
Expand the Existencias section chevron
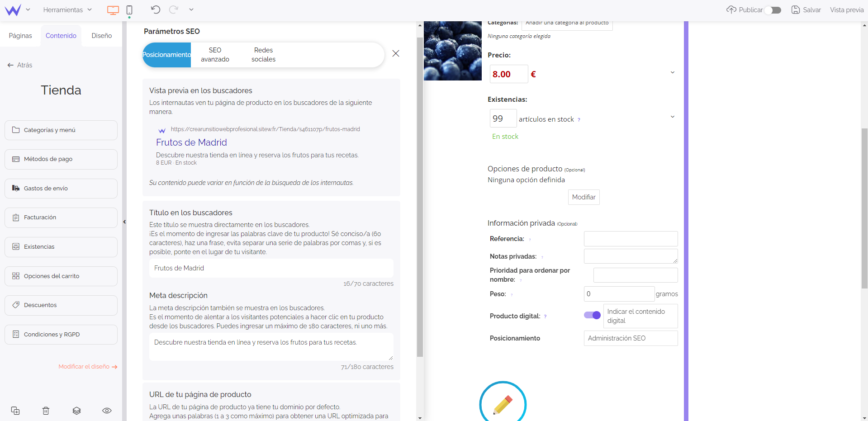[673, 117]
